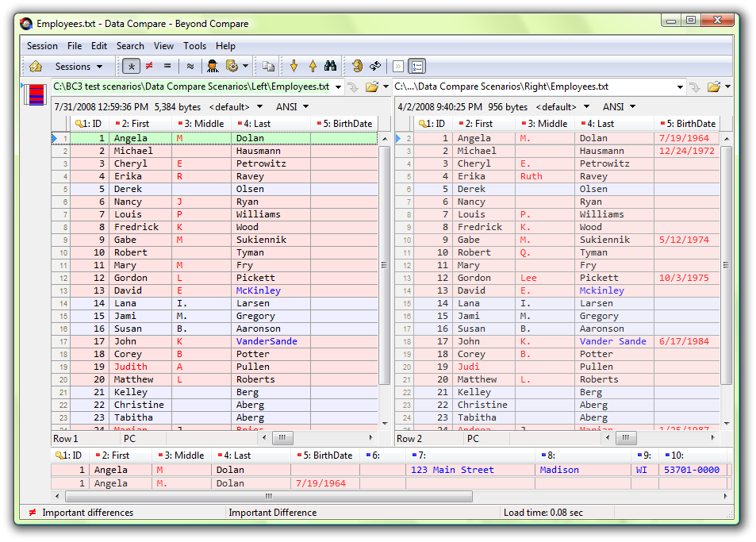Screen dimensions: 756x542
Task: Click the Swap sides icon
Action: [x=357, y=66]
